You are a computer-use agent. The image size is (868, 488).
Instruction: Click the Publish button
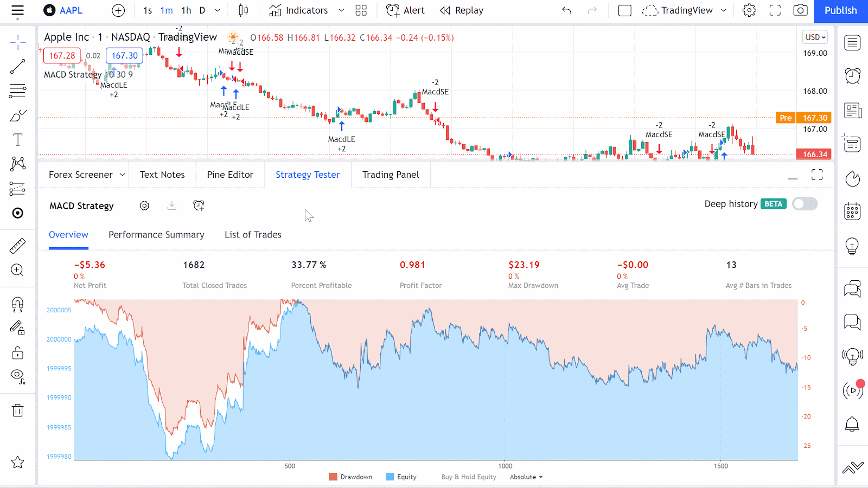841,10
